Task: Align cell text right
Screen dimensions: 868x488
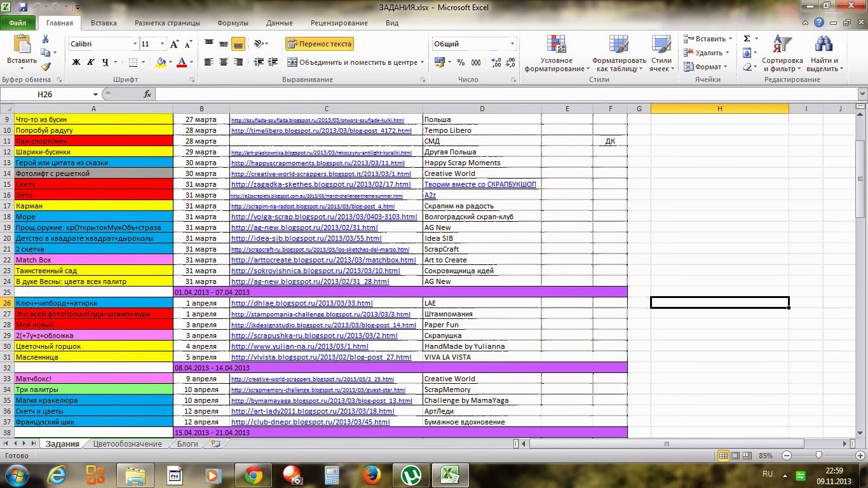Action: 238,62
